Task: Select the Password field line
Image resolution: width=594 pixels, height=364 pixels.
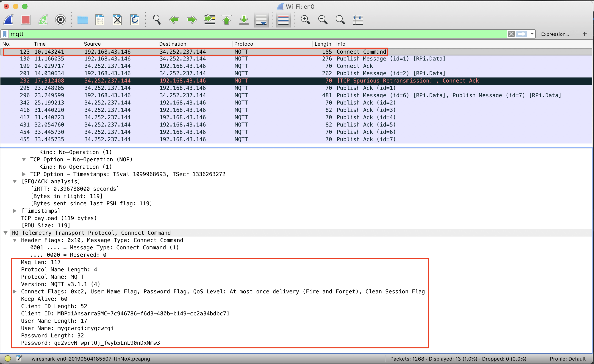Action: click(x=90, y=343)
